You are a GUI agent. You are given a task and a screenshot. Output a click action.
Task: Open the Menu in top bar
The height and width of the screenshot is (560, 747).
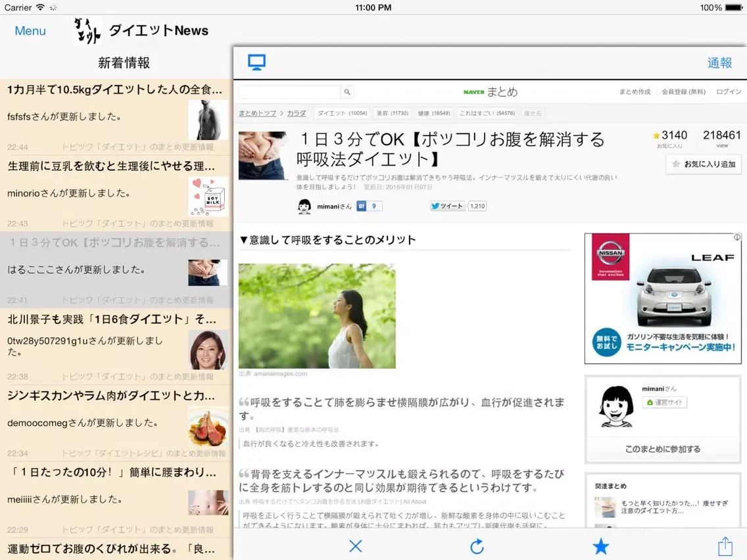tap(30, 31)
